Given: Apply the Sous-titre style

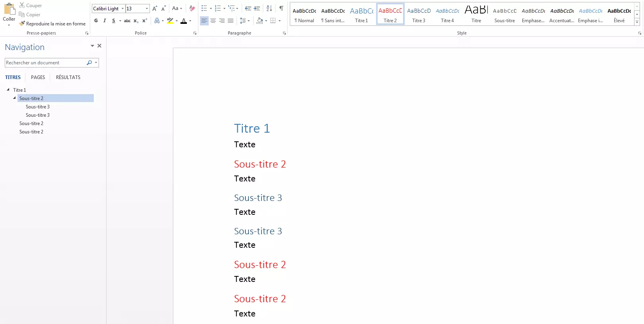Looking at the screenshot, I should point(505,15).
